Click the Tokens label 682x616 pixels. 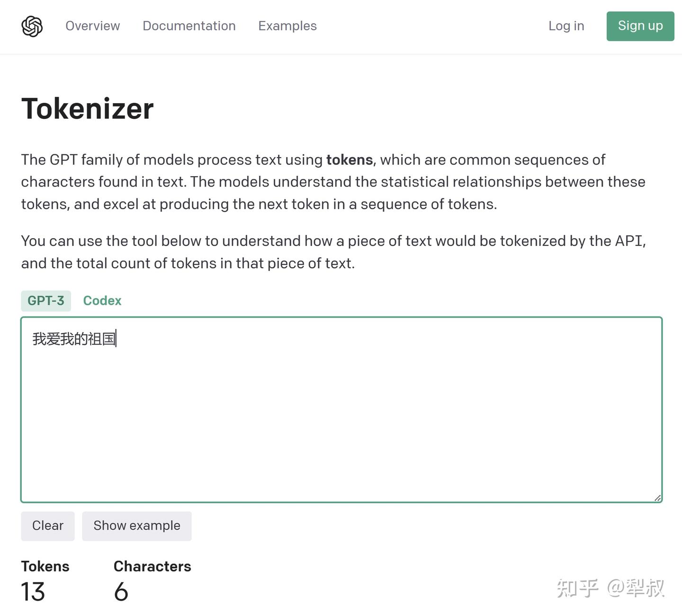click(x=45, y=566)
